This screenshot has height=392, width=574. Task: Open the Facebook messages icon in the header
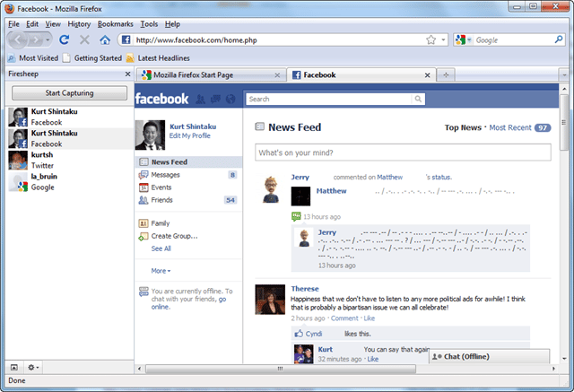tap(215, 99)
